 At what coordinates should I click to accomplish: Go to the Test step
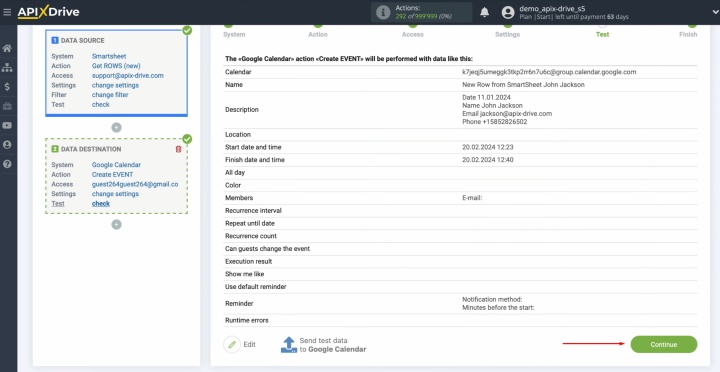[x=602, y=34]
